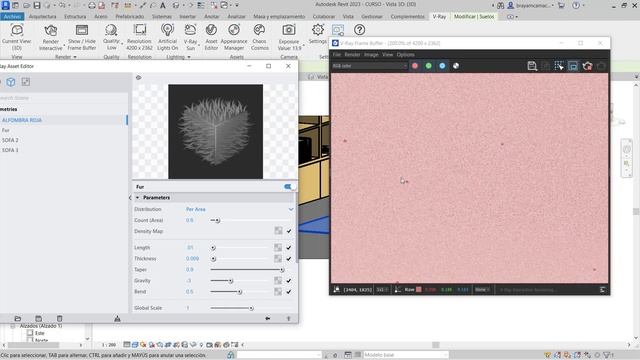Switch to alpha channel in Frame Buffer
The image size is (640, 360).
click(456, 66)
